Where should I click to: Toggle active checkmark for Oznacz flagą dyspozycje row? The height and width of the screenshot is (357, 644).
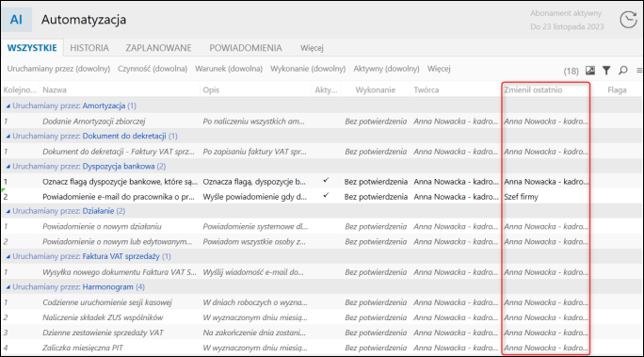326,180
